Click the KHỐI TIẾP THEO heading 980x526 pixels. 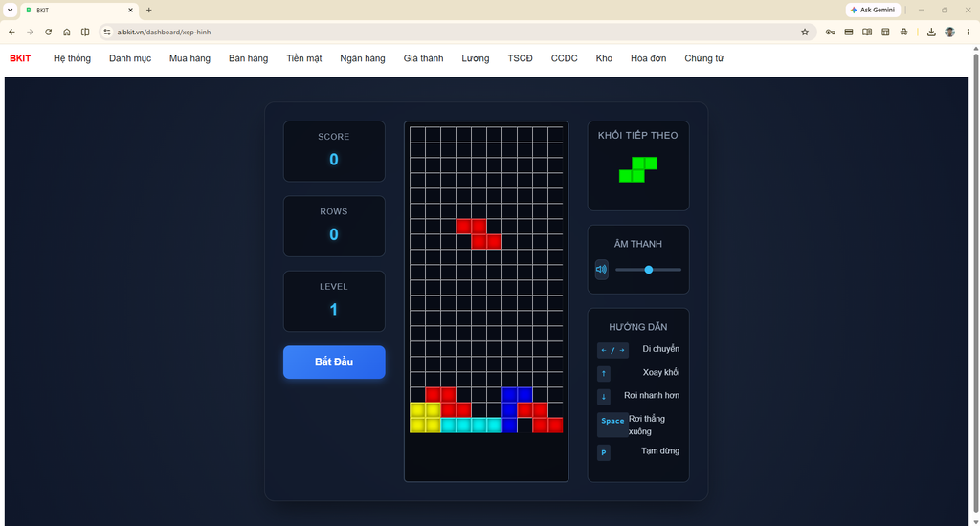(638, 135)
